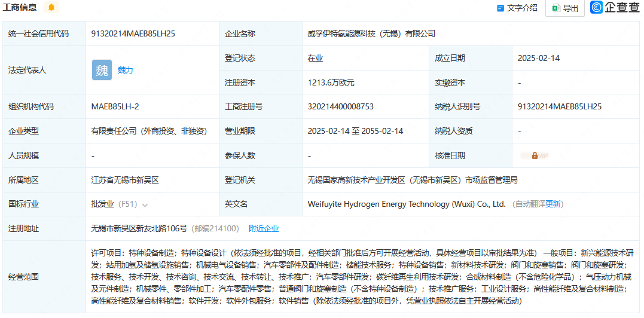Click taxpayer ID value 91320214MAEB85LH25

560,106
